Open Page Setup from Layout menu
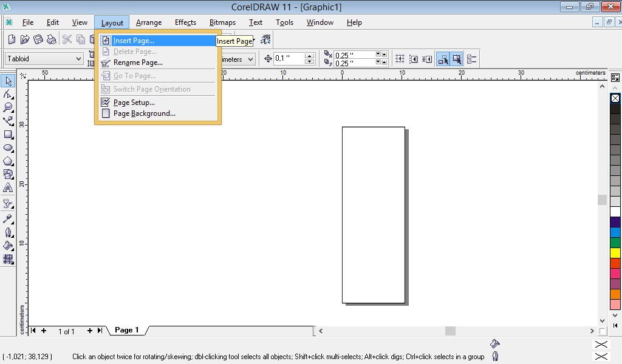The height and width of the screenshot is (364, 622). [x=158, y=103]
